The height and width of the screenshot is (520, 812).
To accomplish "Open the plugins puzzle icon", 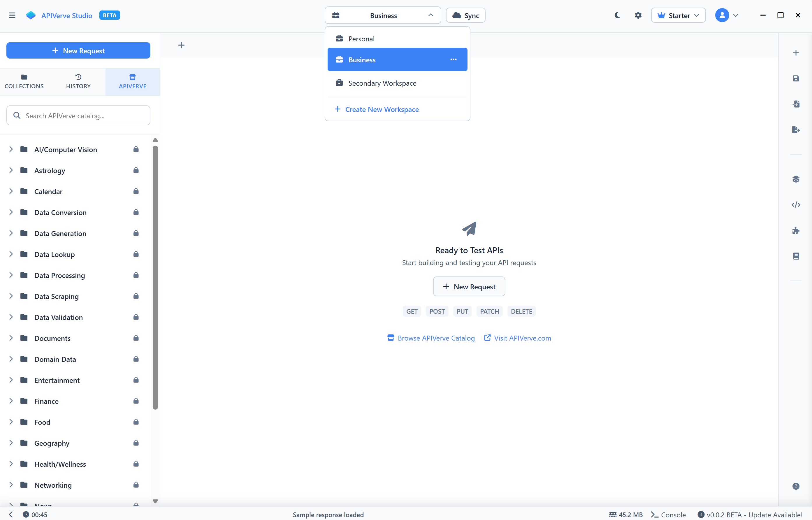I will pos(796,231).
